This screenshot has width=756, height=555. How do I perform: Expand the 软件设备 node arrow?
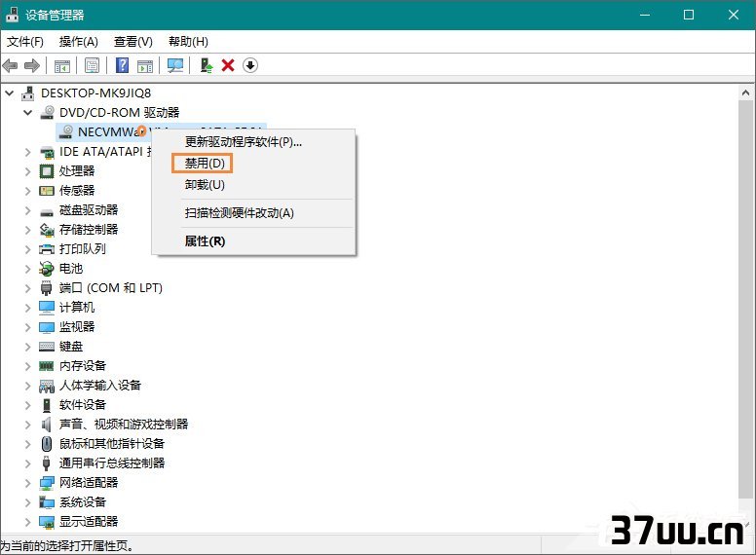28,405
